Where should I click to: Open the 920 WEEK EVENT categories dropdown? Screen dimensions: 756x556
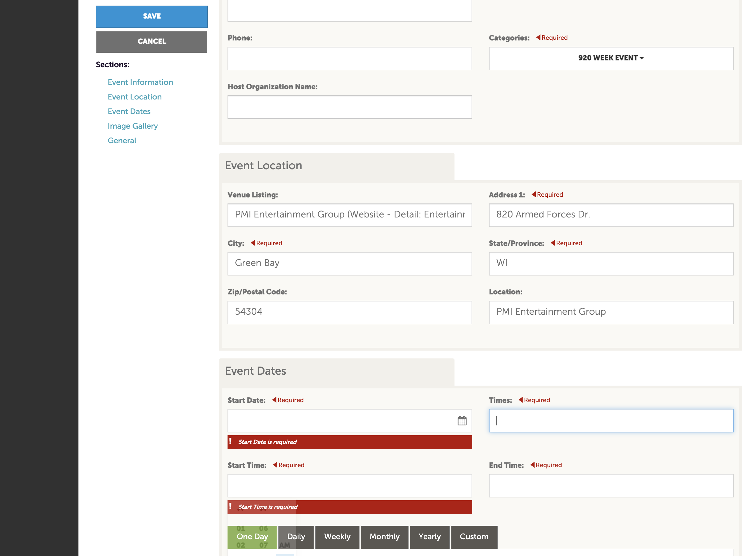tap(611, 58)
